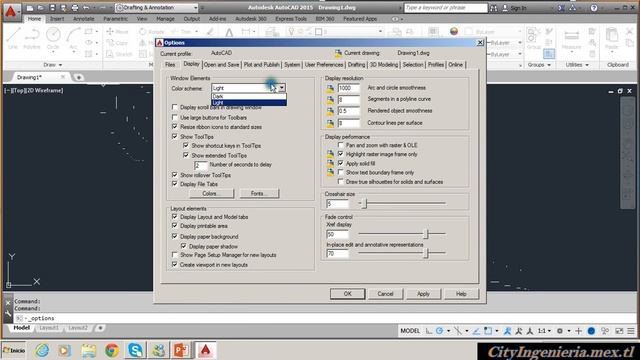This screenshot has width=640, height=360.
Task: Switch to Open and Save tab
Action: (x=221, y=65)
